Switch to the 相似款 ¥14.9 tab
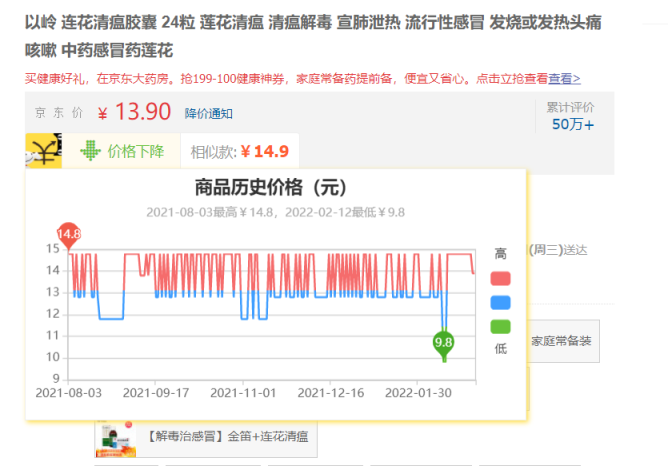668x466 pixels. (x=239, y=151)
